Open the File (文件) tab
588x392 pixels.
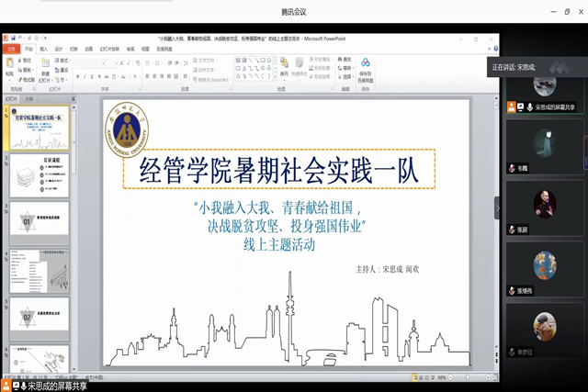(x=11, y=49)
